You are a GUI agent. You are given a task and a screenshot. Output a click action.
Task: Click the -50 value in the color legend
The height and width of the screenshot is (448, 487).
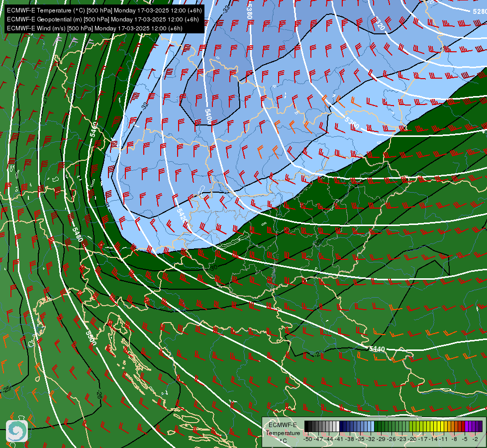click(x=307, y=439)
